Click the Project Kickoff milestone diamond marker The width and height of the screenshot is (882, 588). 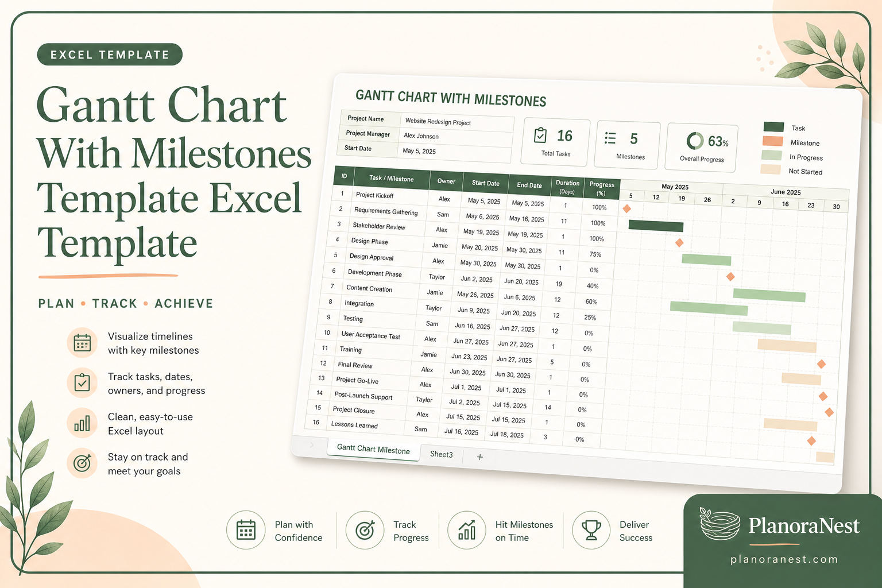[626, 208]
